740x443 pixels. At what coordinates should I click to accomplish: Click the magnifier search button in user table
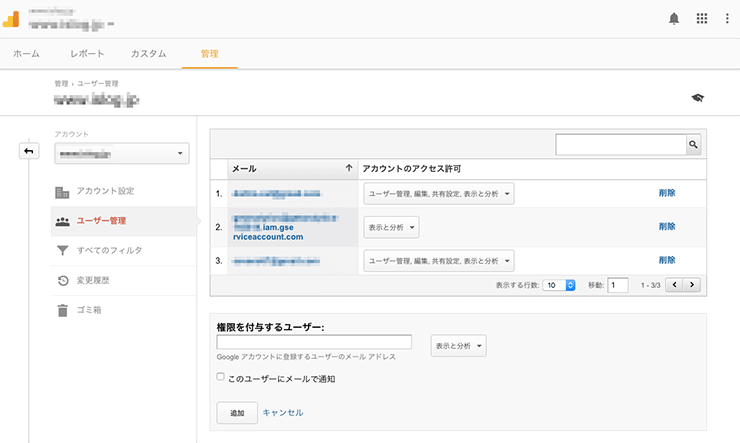point(693,144)
